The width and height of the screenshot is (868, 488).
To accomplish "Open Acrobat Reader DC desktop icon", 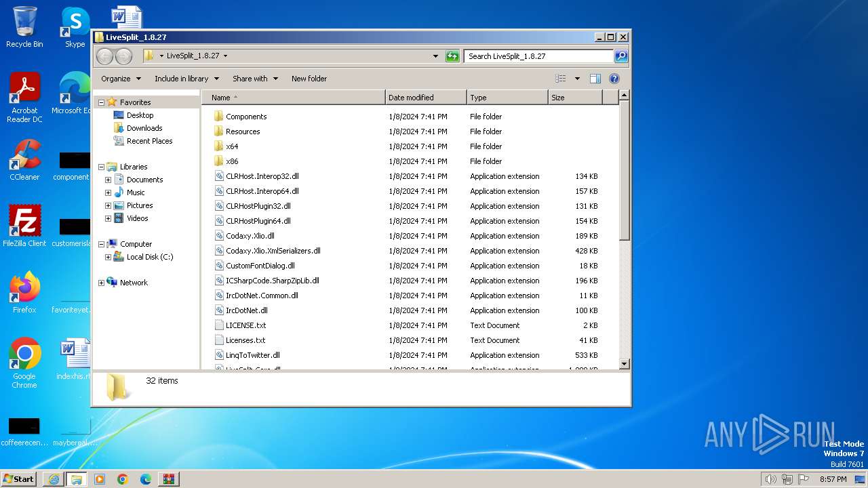I will click(24, 97).
